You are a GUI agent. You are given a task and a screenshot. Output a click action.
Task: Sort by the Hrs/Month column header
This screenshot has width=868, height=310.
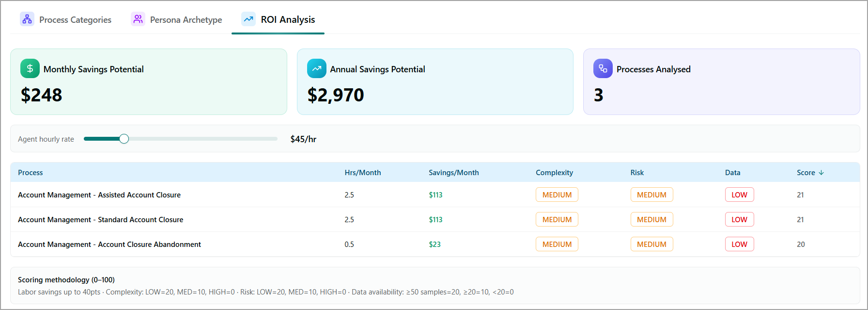363,173
